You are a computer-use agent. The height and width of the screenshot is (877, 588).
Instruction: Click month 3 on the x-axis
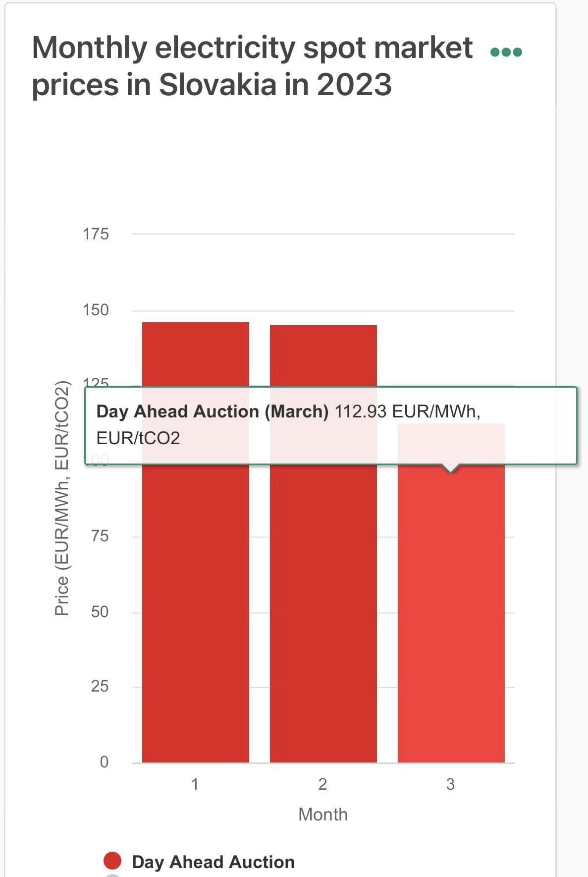450,784
